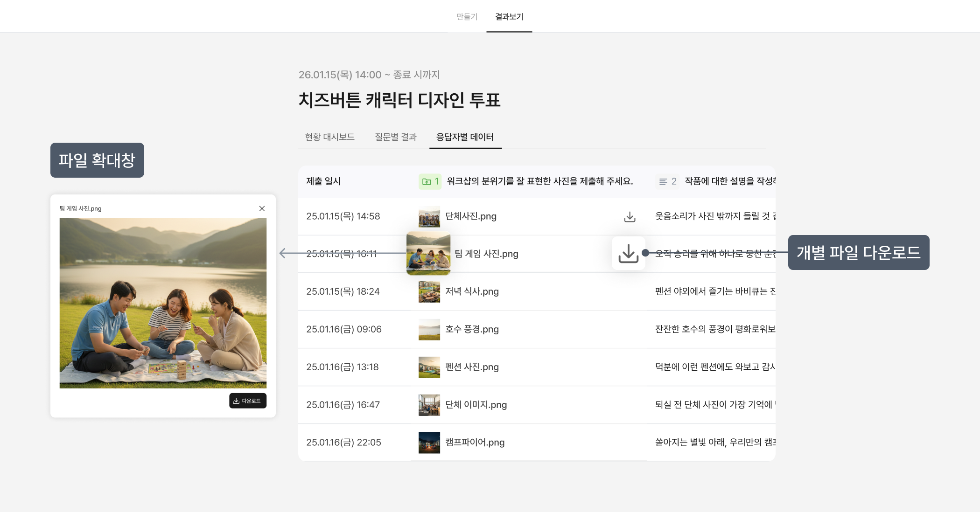The image size is (980, 512).
Task: Switch to the 만들기 tab
Action: click(x=467, y=17)
